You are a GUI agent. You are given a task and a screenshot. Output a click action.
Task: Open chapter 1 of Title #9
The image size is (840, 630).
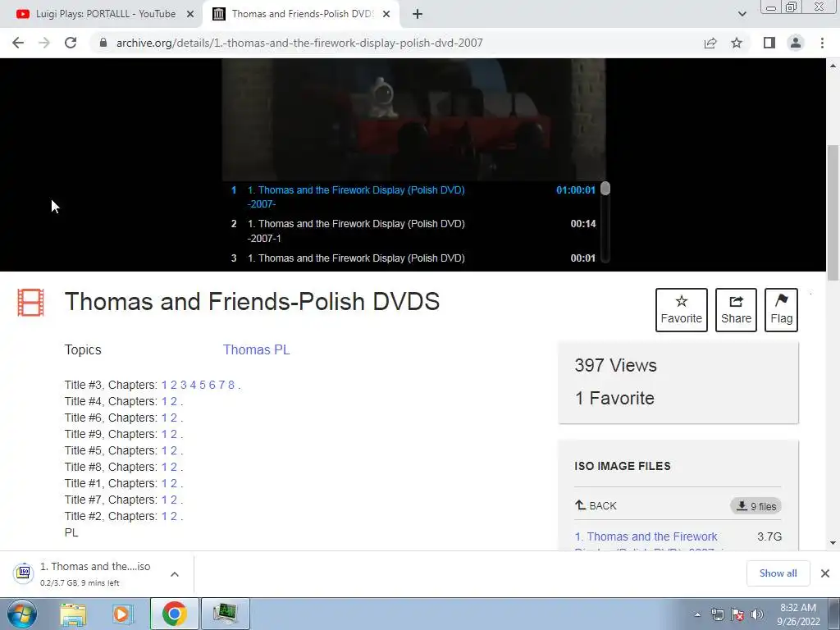[x=164, y=435]
